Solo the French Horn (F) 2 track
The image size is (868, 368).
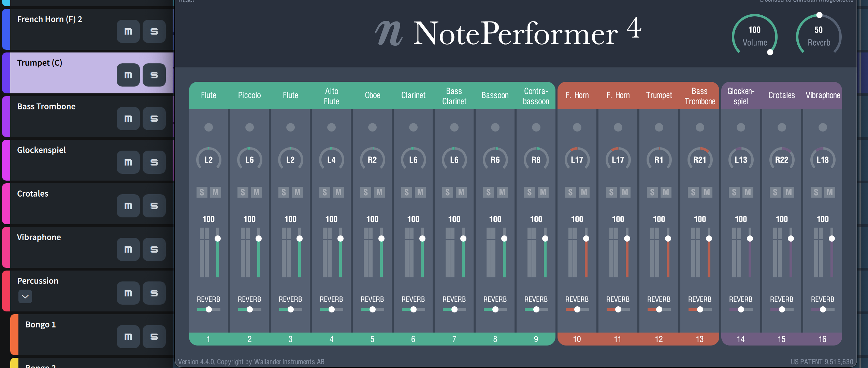click(154, 31)
